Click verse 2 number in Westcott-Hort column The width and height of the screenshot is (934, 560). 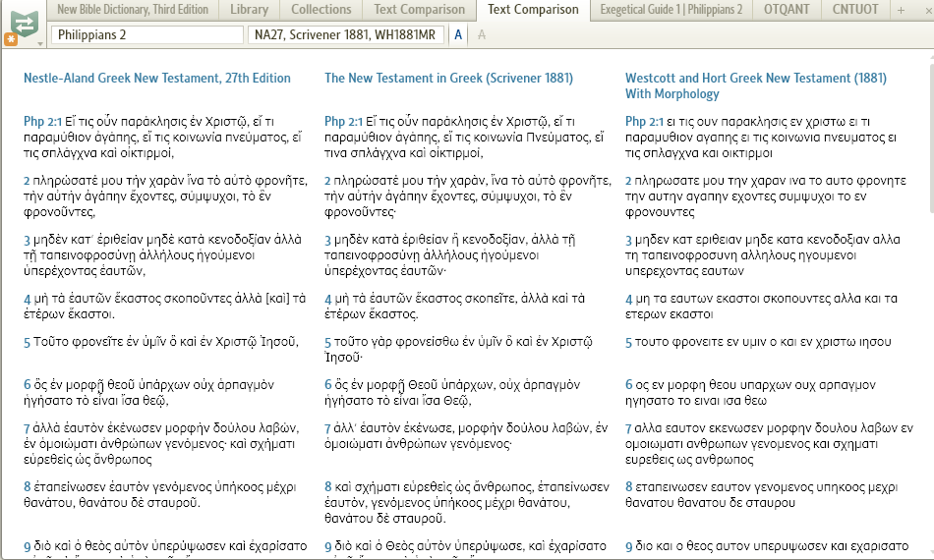[x=628, y=181]
